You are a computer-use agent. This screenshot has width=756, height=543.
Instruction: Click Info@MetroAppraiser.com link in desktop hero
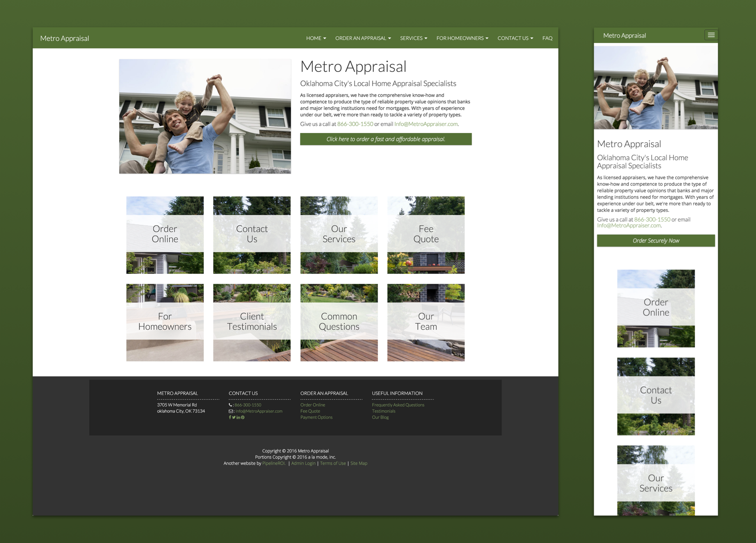pyautogui.click(x=426, y=124)
